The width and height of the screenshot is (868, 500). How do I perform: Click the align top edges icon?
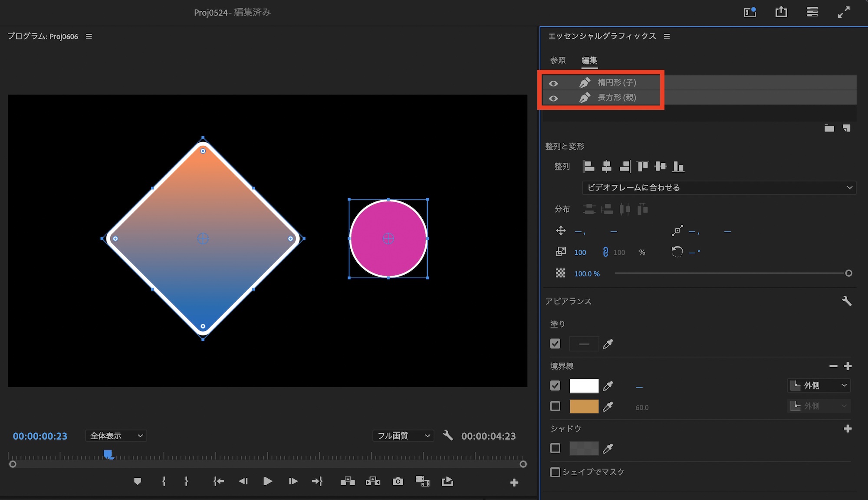[x=642, y=166]
